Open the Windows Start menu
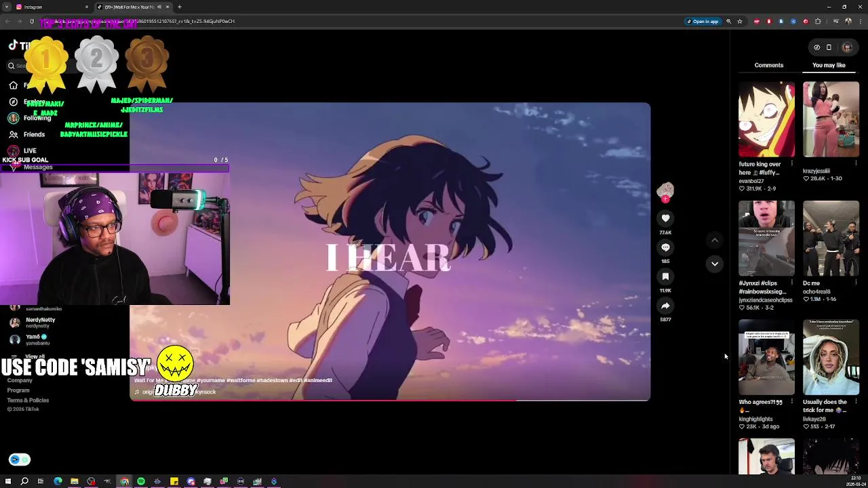The height and width of the screenshot is (488, 868). [8, 481]
